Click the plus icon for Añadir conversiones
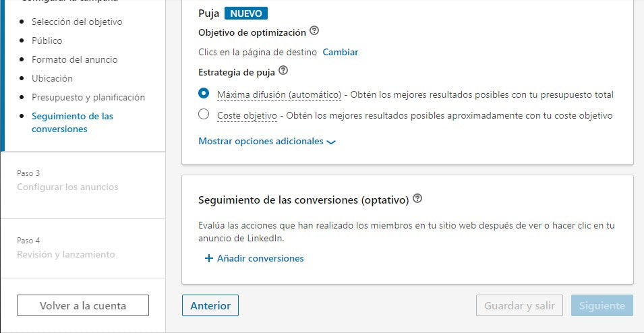The image size is (644, 333). pos(209,258)
